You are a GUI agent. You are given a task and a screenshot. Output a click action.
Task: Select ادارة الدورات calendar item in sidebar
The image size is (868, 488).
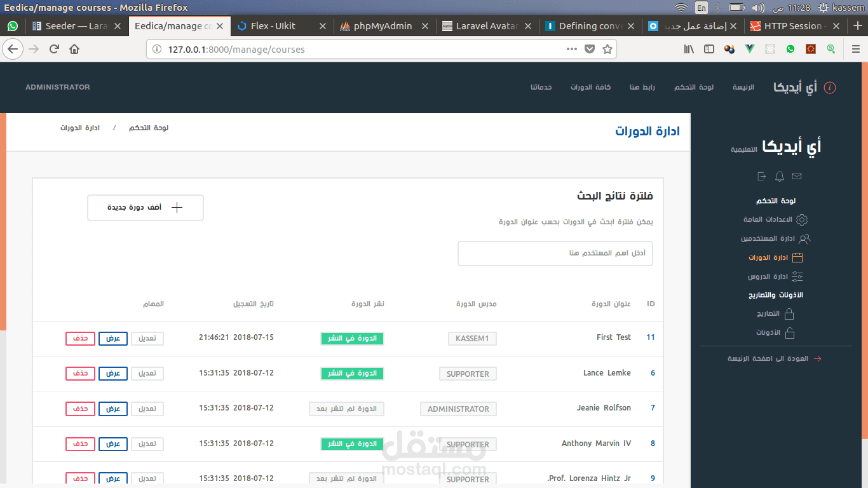point(775,258)
